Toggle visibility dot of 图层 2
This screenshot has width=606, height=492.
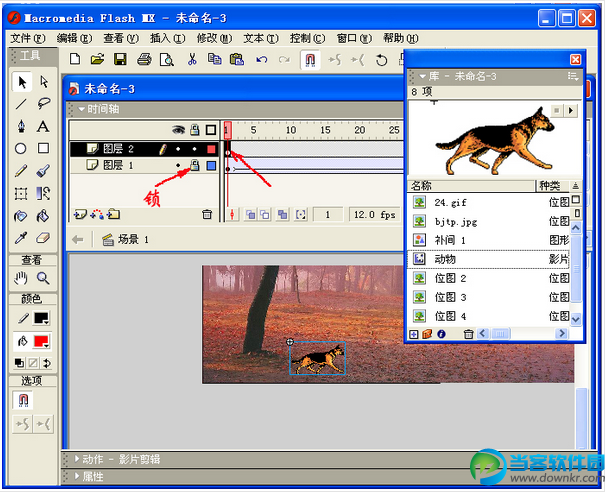[178, 149]
